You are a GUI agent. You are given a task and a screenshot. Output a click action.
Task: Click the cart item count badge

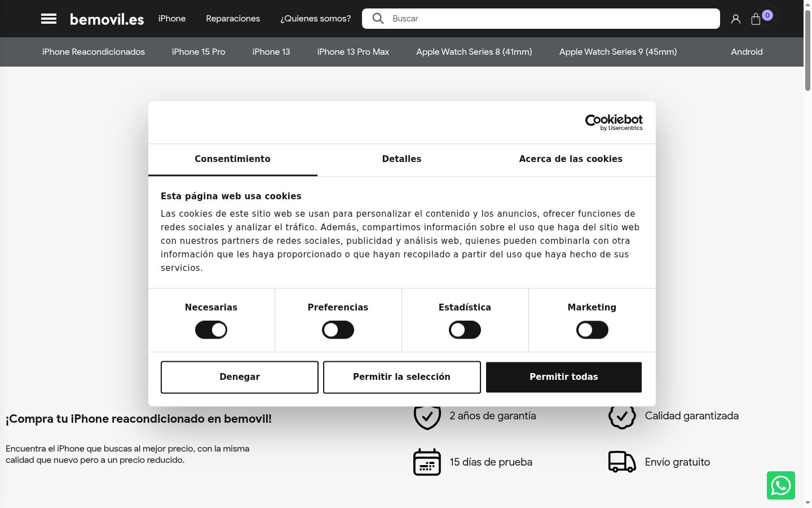[767, 15]
